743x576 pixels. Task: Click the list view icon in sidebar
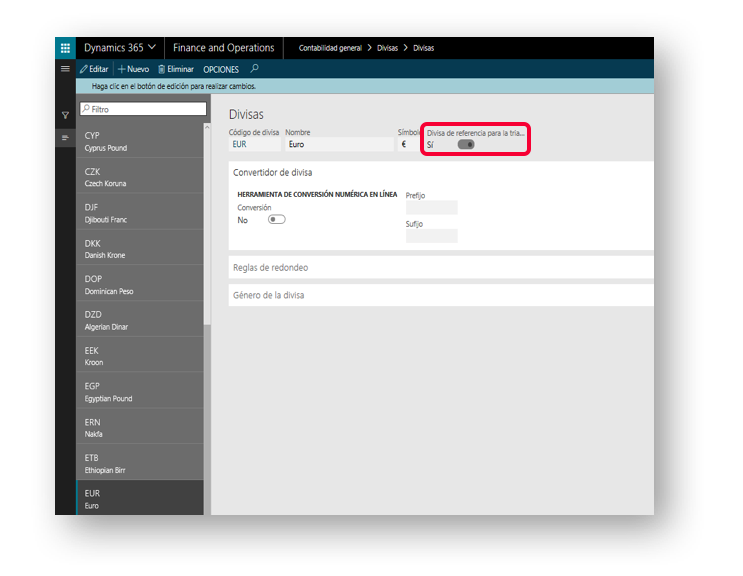[65, 138]
